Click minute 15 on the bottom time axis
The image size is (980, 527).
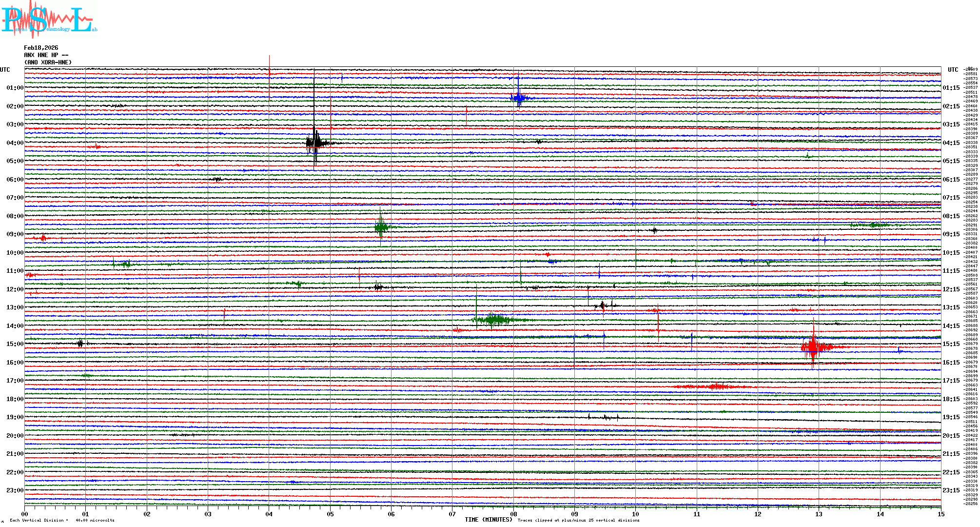(941, 514)
